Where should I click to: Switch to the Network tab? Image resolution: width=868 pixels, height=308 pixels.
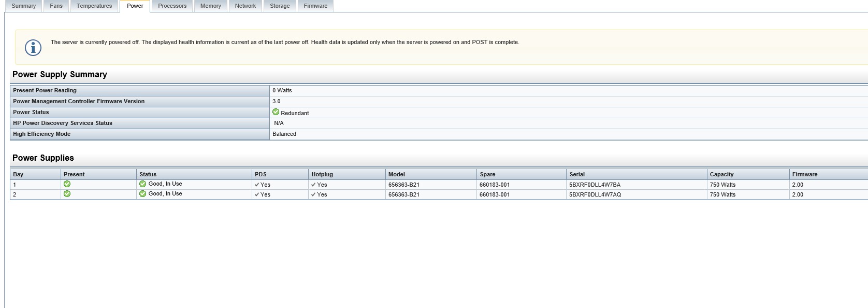(x=245, y=6)
